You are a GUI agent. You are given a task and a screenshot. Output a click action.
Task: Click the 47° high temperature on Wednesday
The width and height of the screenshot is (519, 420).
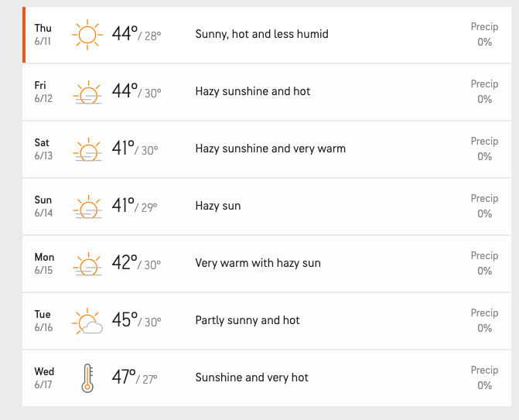(x=124, y=377)
